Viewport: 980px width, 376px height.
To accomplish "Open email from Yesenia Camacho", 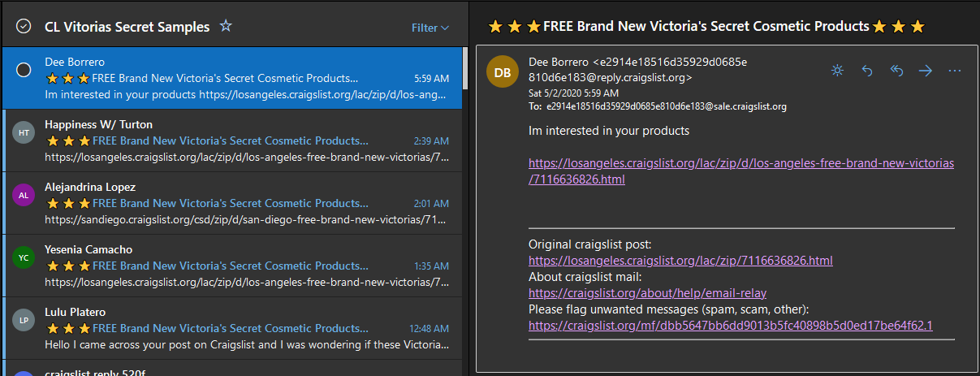I will tap(233, 266).
